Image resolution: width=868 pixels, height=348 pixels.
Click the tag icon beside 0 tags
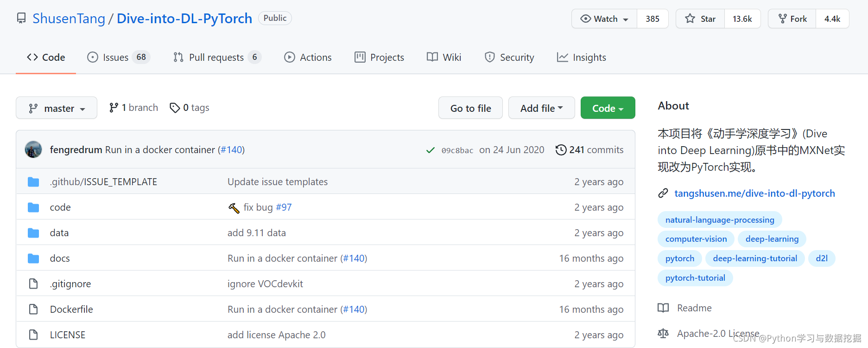pos(175,108)
